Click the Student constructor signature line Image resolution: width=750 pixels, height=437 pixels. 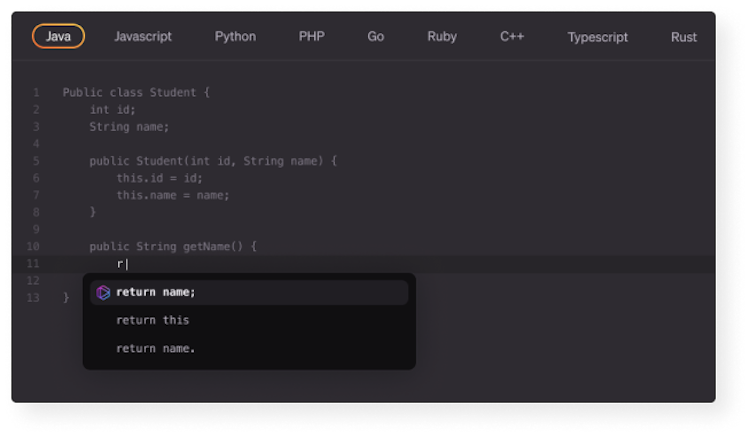tap(213, 161)
